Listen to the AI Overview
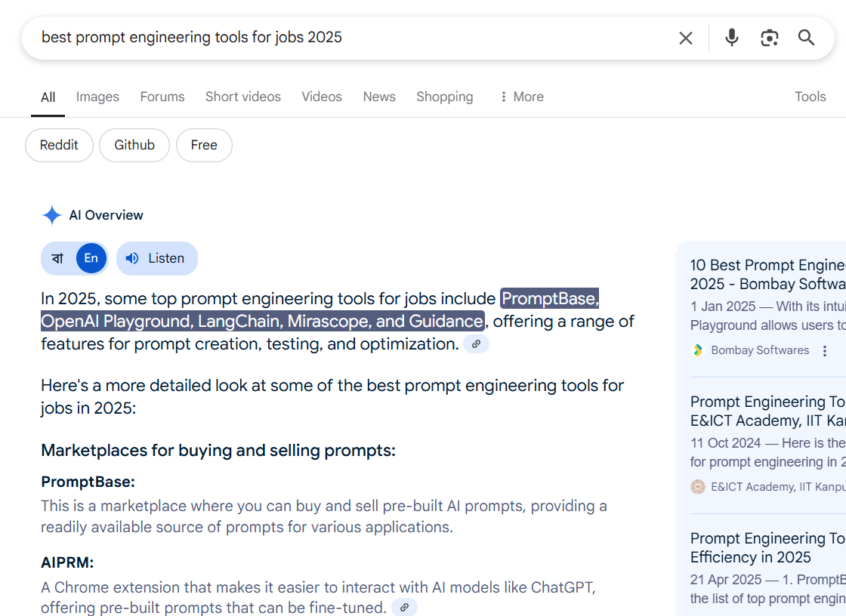Image resolution: width=846 pixels, height=616 pixels. 157,258
